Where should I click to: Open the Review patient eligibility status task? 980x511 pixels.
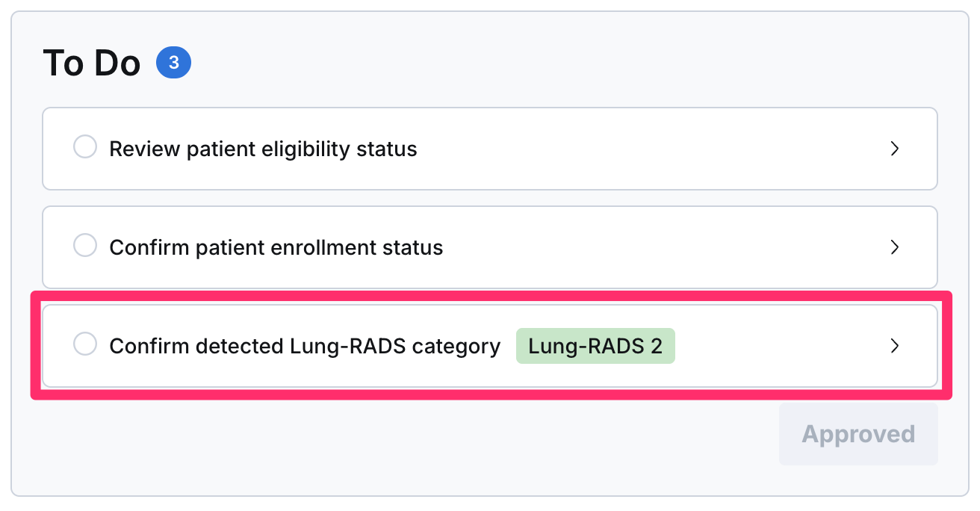tap(263, 149)
